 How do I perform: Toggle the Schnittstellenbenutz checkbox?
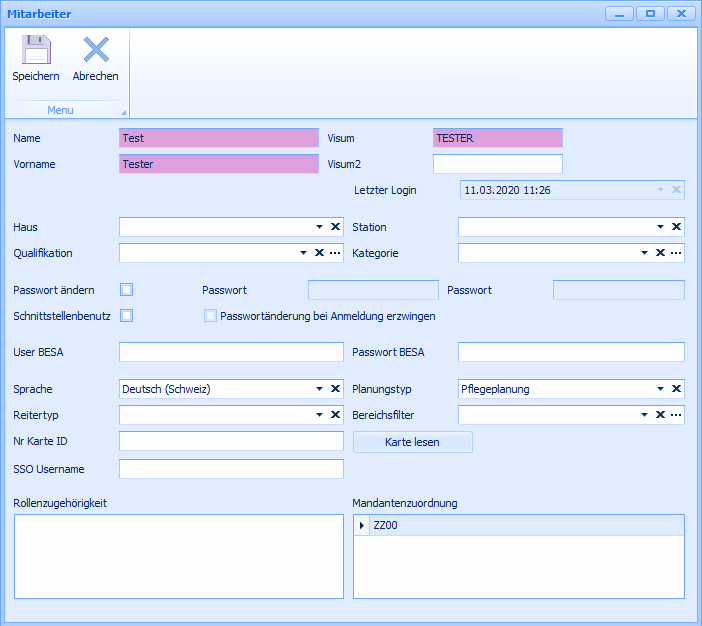tap(127, 316)
